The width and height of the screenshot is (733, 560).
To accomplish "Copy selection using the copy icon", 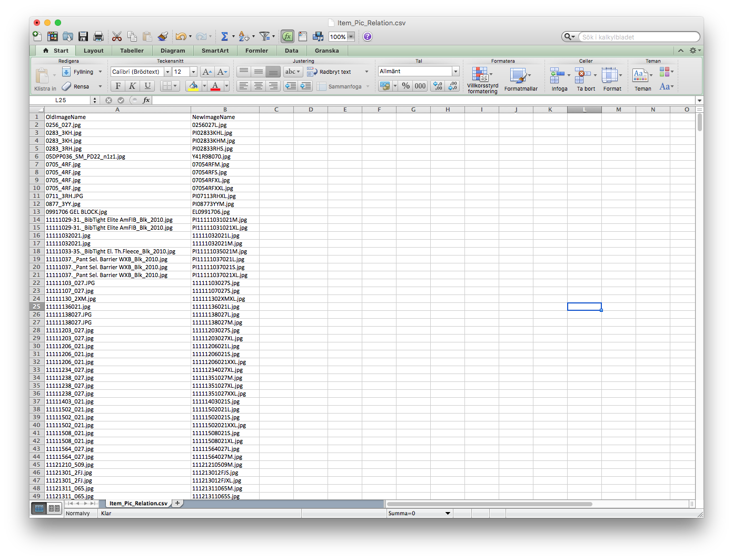I will (132, 36).
